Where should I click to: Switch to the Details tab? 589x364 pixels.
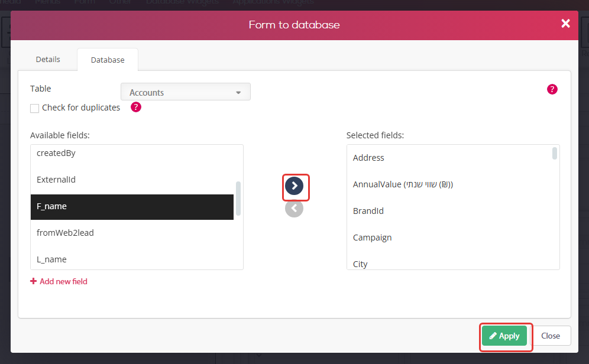(x=48, y=59)
